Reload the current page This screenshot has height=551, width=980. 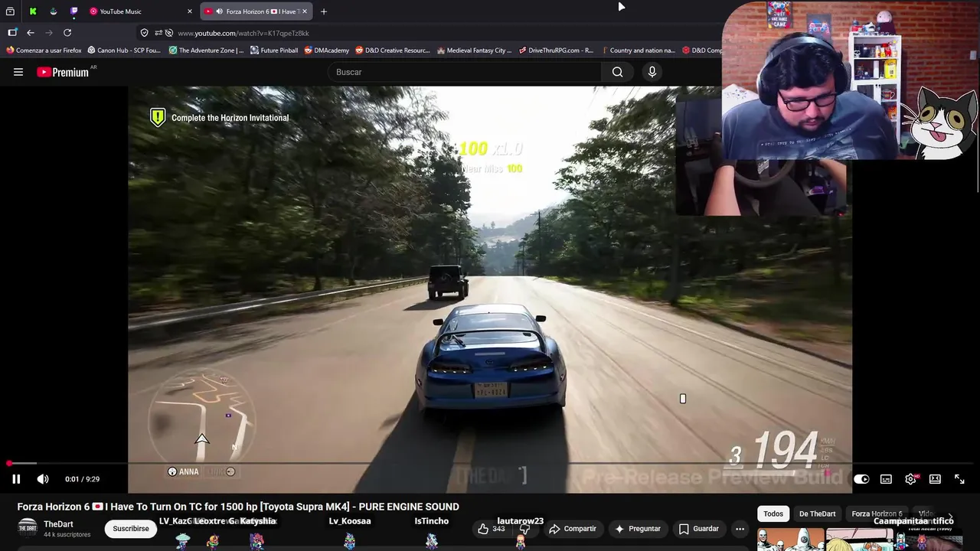pos(67,33)
